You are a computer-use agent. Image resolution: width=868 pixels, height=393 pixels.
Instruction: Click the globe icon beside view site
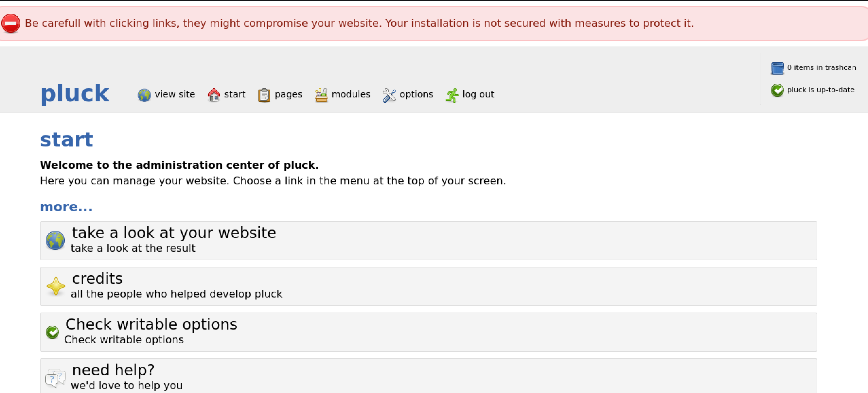click(144, 95)
